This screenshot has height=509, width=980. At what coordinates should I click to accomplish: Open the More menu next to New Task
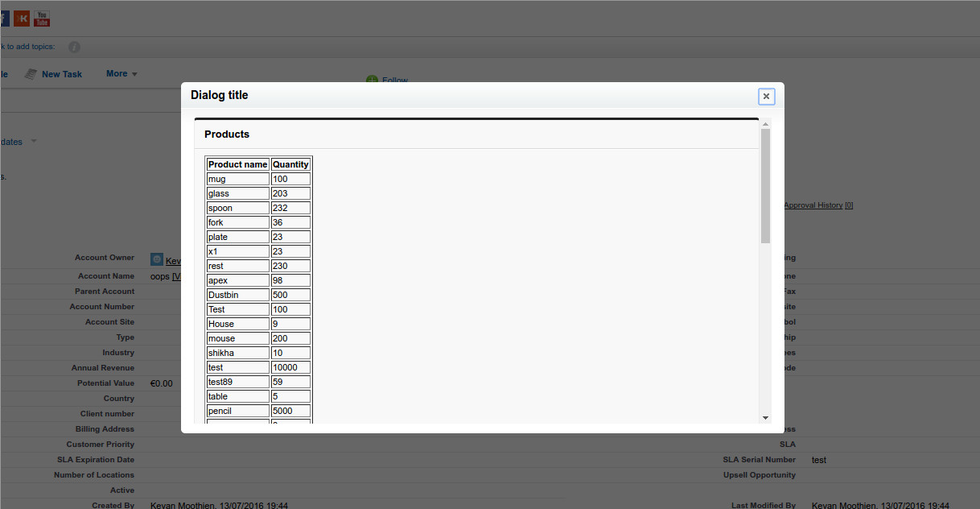(121, 73)
